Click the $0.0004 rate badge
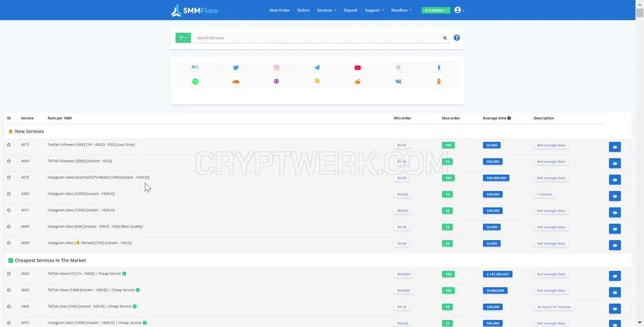This screenshot has height=327, width=644. click(404, 274)
